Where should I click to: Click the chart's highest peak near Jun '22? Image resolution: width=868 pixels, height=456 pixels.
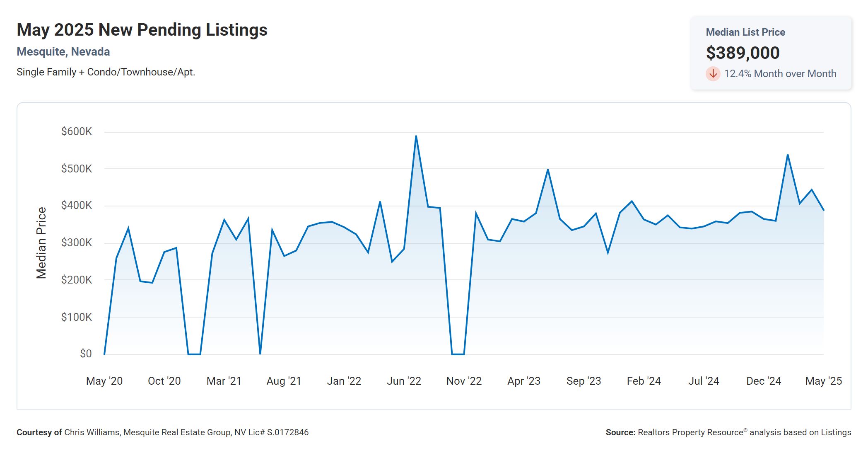pos(416,136)
